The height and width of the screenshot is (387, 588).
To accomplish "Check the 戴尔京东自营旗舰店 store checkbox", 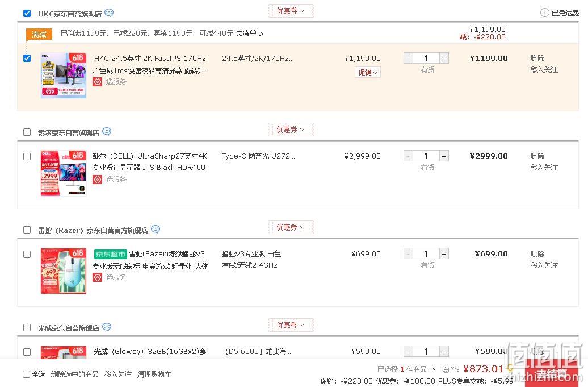I will pyautogui.click(x=27, y=132).
